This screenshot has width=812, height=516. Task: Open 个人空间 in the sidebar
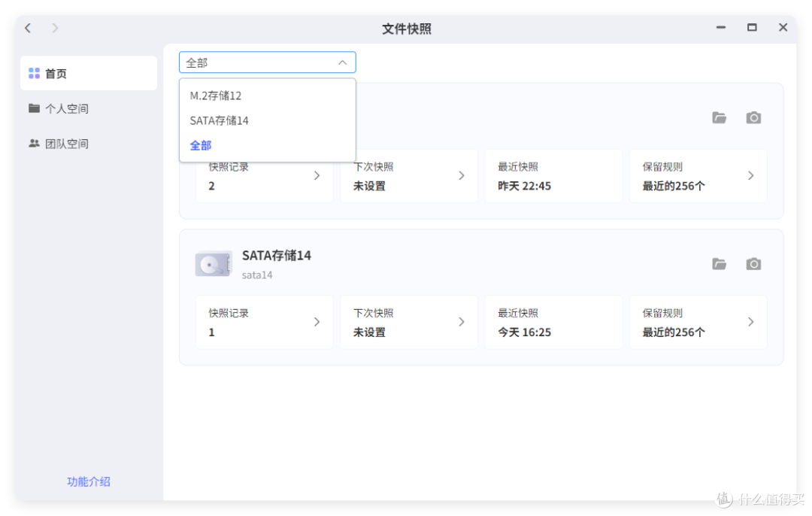coord(89,108)
